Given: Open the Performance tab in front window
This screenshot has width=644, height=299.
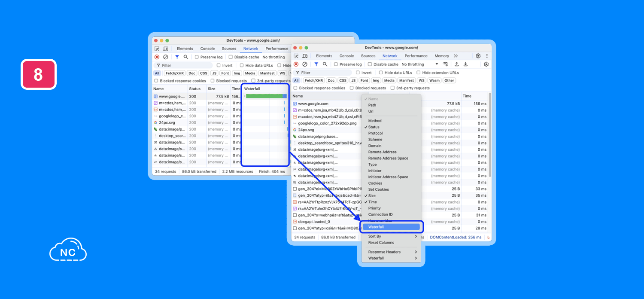Looking at the screenshot, I should pyautogui.click(x=416, y=56).
